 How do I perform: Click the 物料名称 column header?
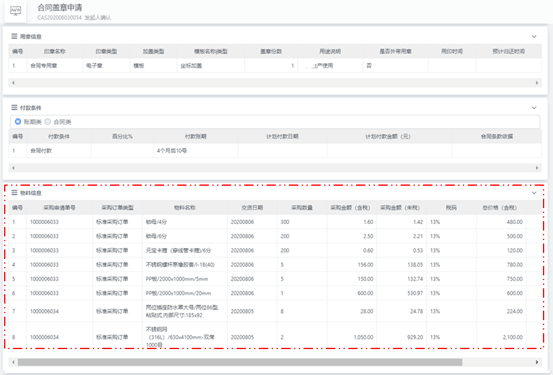(185, 208)
